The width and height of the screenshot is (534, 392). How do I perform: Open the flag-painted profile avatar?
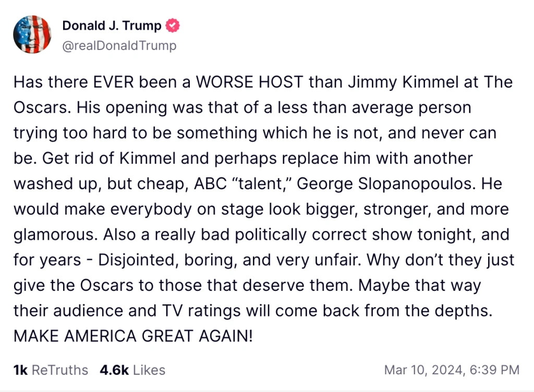point(32,34)
